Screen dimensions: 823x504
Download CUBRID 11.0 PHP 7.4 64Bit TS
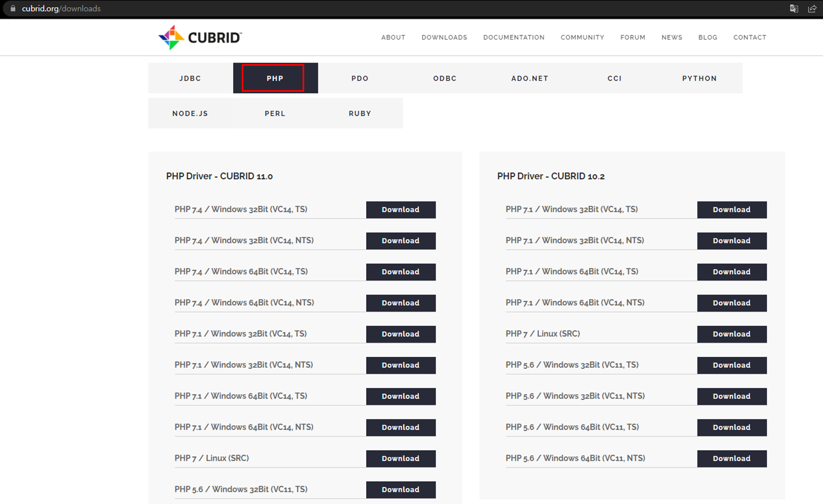pyautogui.click(x=401, y=272)
